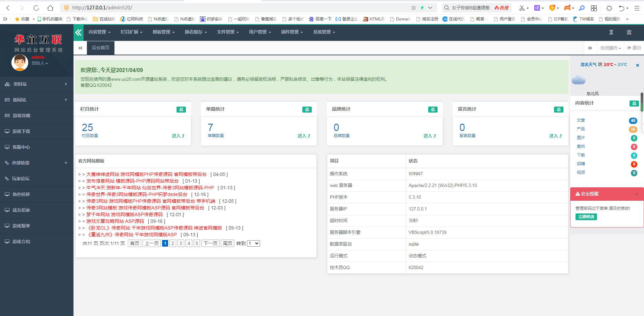Expand 创始人 user dropdown

click(40, 63)
